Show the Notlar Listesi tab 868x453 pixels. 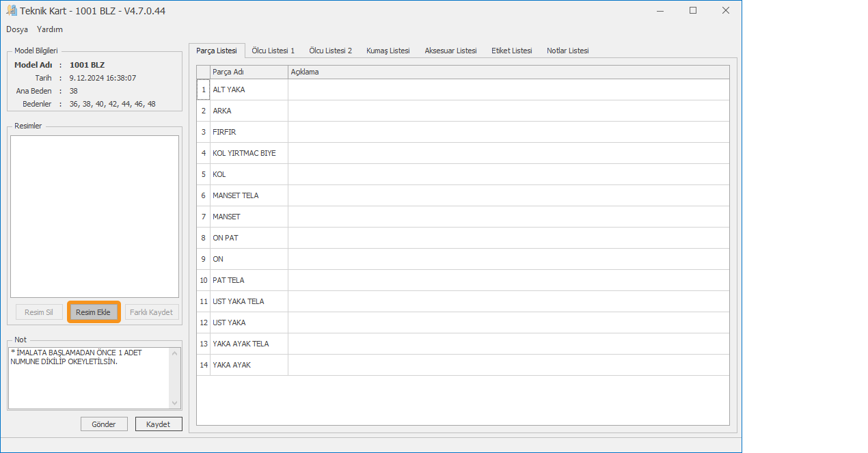pyautogui.click(x=567, y=51)
